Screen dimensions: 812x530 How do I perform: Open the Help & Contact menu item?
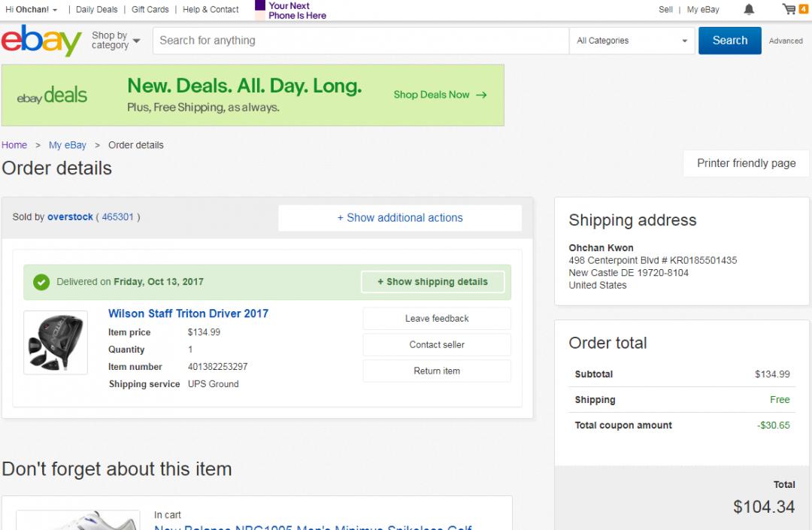coord(211,10)
